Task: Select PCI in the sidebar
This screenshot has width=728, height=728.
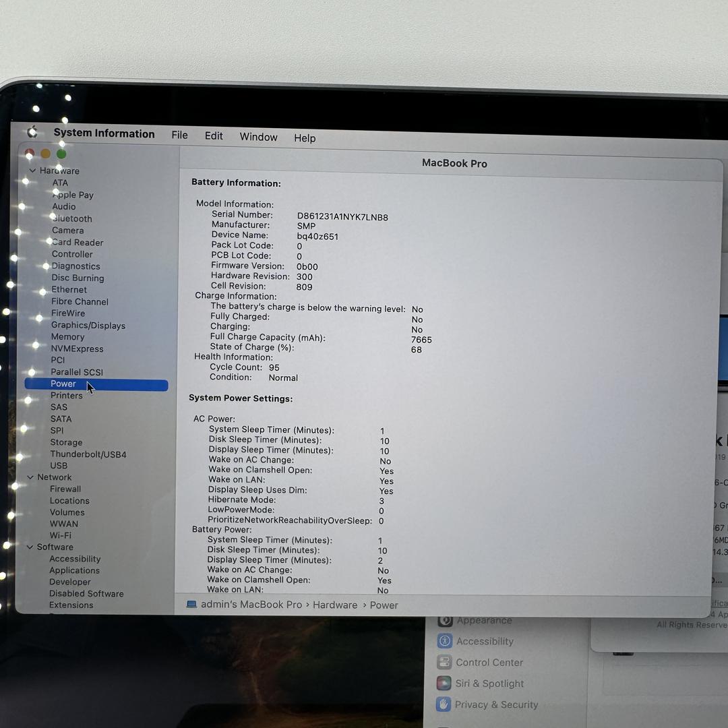Action: coord(57,360)
